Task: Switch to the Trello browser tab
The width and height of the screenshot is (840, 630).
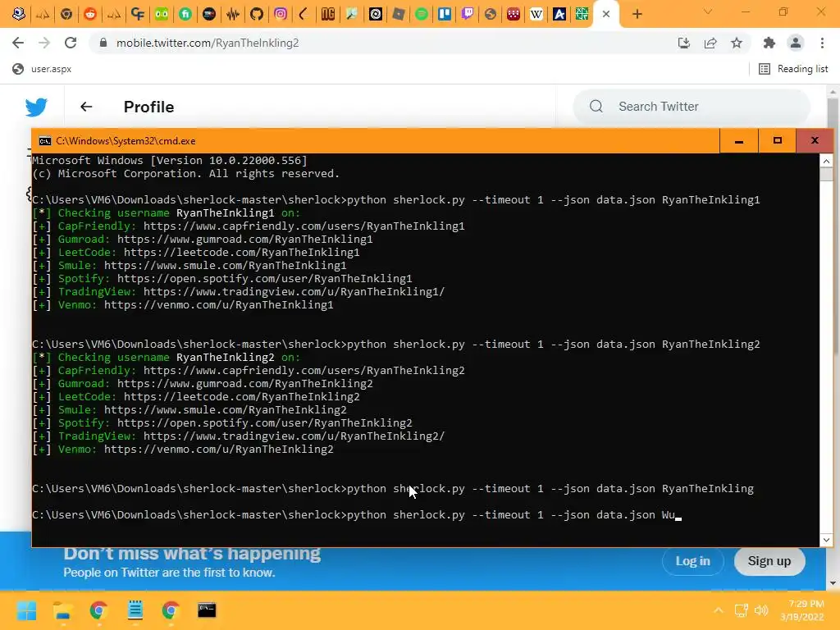Action: [x=445, y=14]
